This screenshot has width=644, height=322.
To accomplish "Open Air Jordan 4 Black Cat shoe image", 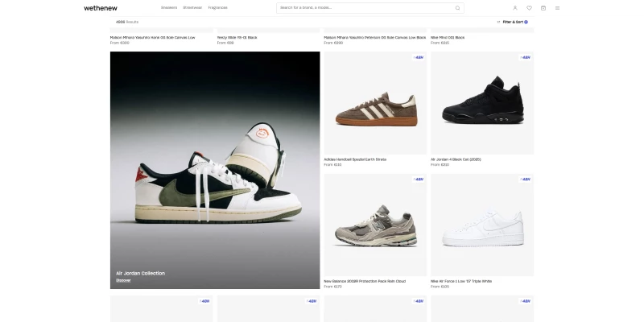I will click(x=482, y=103).
